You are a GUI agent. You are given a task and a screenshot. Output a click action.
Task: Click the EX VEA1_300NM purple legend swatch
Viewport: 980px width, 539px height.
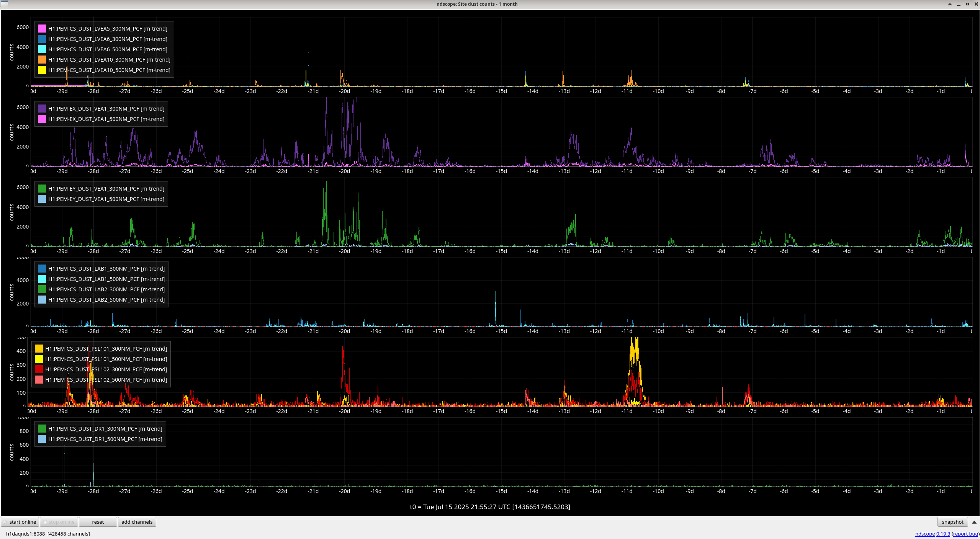(42, 109)
